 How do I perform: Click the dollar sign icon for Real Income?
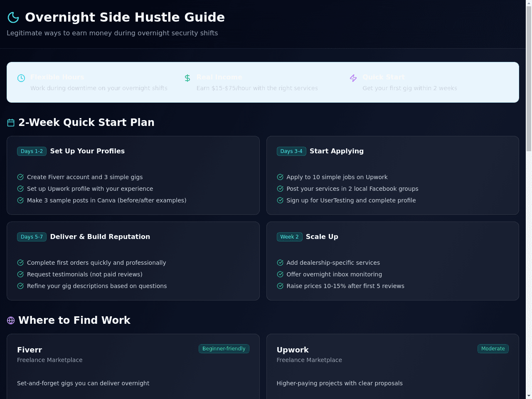pos(187,78)
